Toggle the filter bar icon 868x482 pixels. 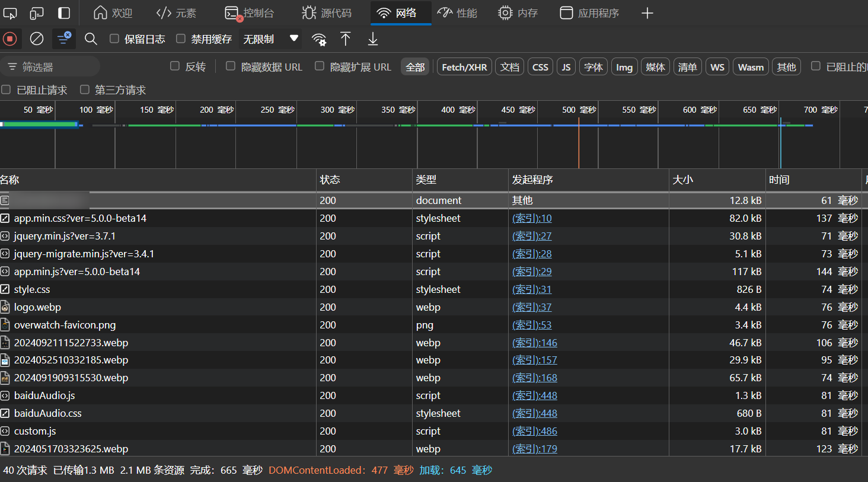63,39
